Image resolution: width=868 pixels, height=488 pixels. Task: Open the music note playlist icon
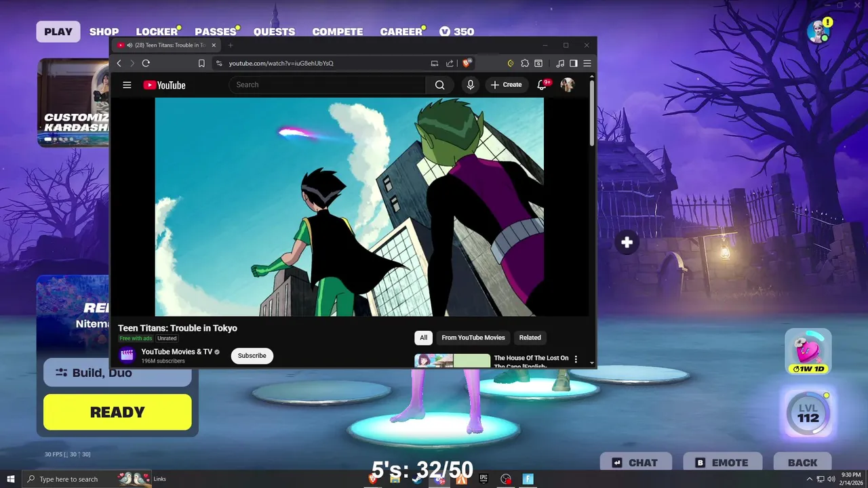[559, 63]
